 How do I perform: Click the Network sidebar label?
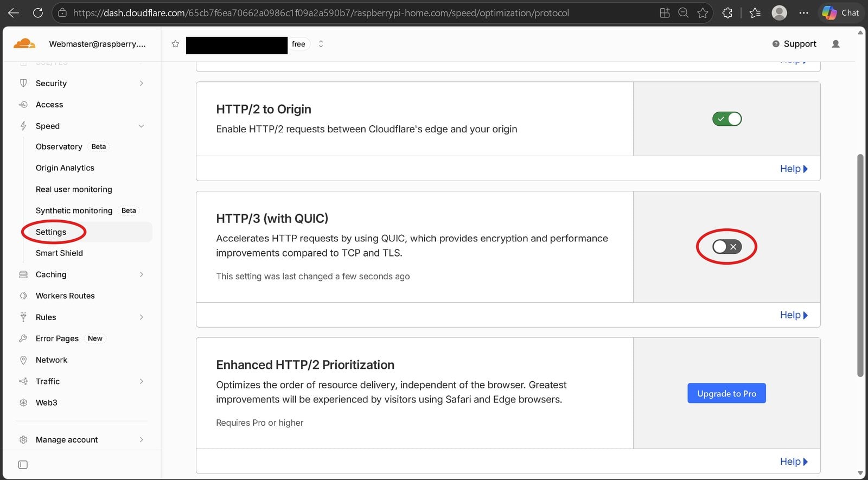(52, 360)
